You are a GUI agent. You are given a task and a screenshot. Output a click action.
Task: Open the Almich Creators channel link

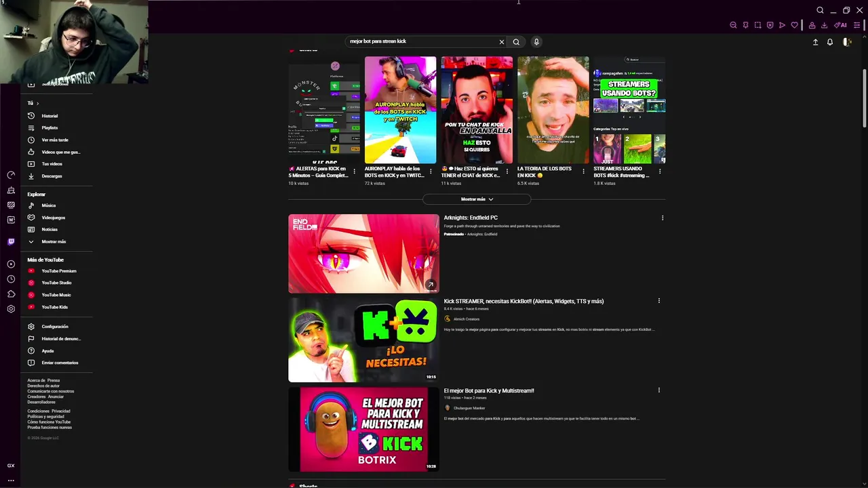tap(467, 319)
